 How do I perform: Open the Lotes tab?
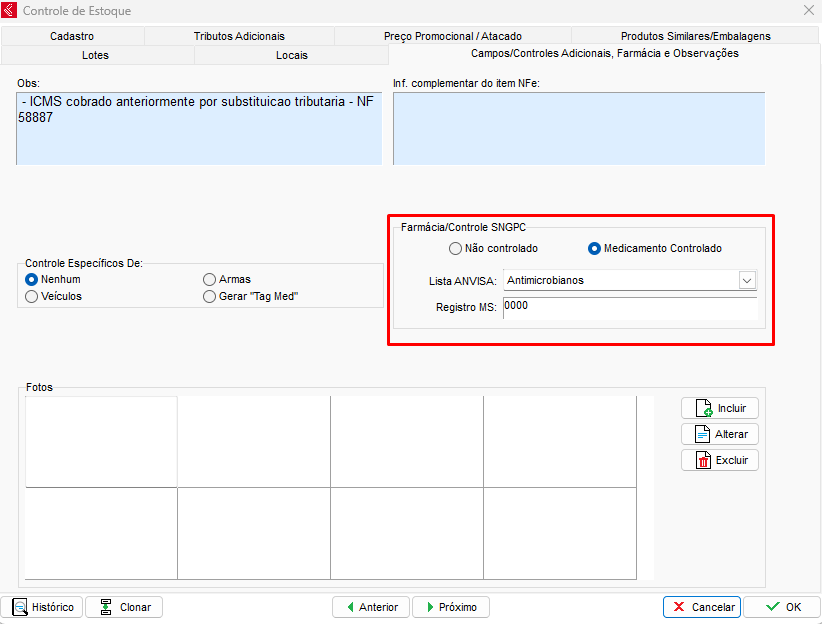coord(96,55)
